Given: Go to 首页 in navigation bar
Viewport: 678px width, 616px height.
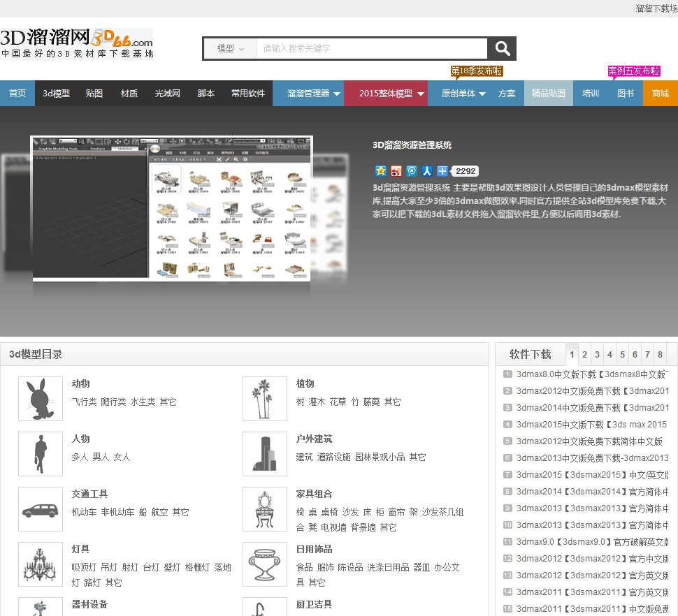Looking at the screenshot, I should 17,94.
